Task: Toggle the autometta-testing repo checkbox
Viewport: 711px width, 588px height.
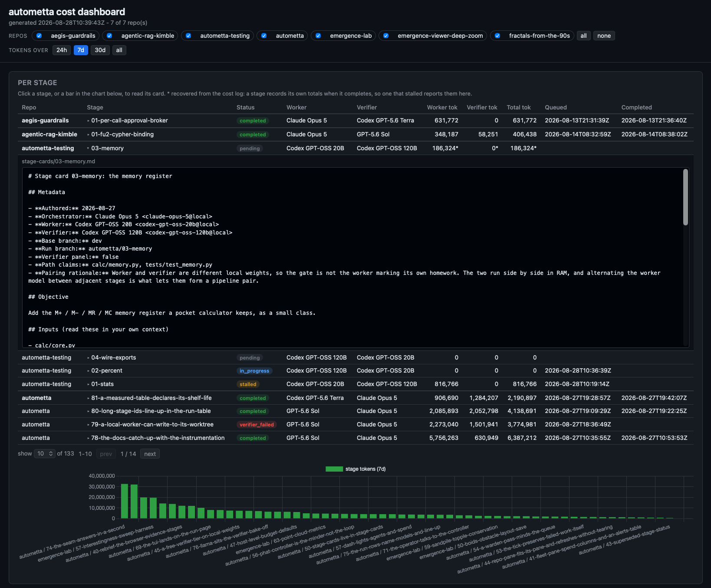Action: [x=188, y=36]
